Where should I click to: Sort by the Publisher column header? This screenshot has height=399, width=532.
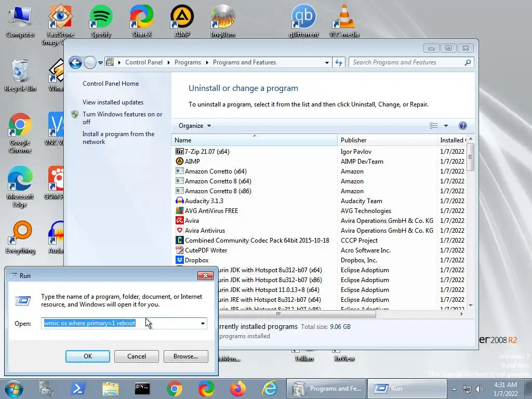click(x=387, y=140)
